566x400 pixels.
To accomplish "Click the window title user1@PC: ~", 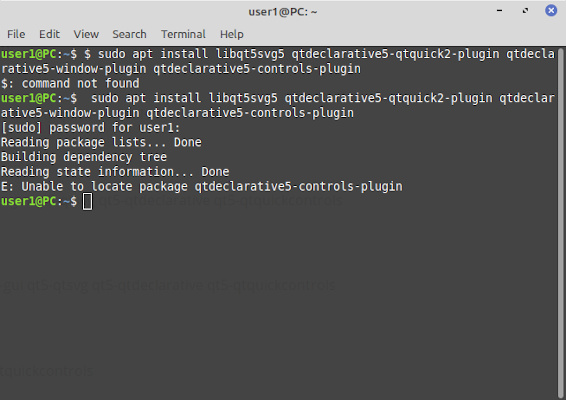I will point(283,12).
